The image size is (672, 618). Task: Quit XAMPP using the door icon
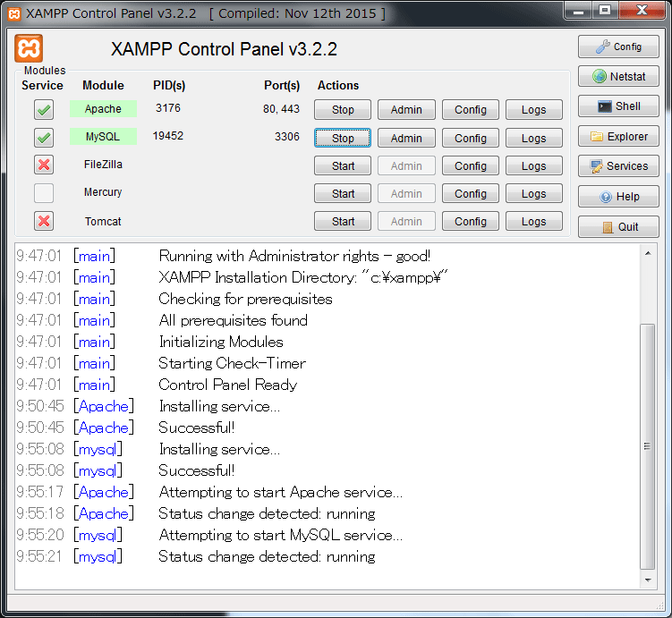point(618,226)
